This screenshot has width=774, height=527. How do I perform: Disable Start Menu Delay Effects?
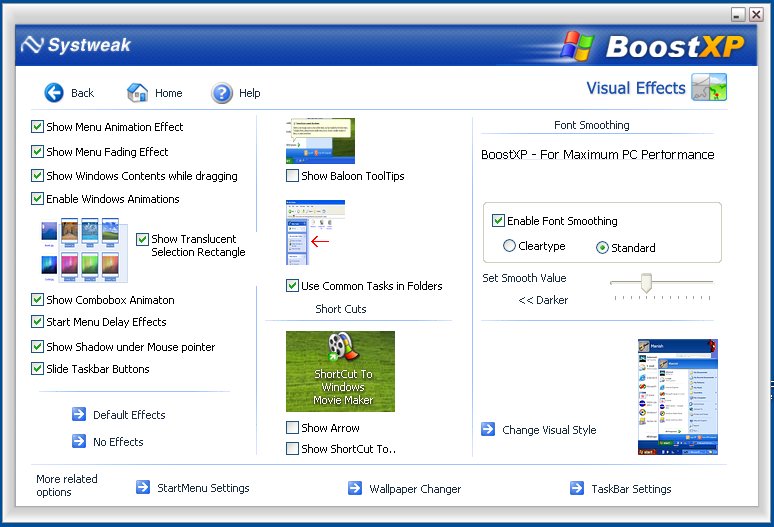[x=37, y=322]
